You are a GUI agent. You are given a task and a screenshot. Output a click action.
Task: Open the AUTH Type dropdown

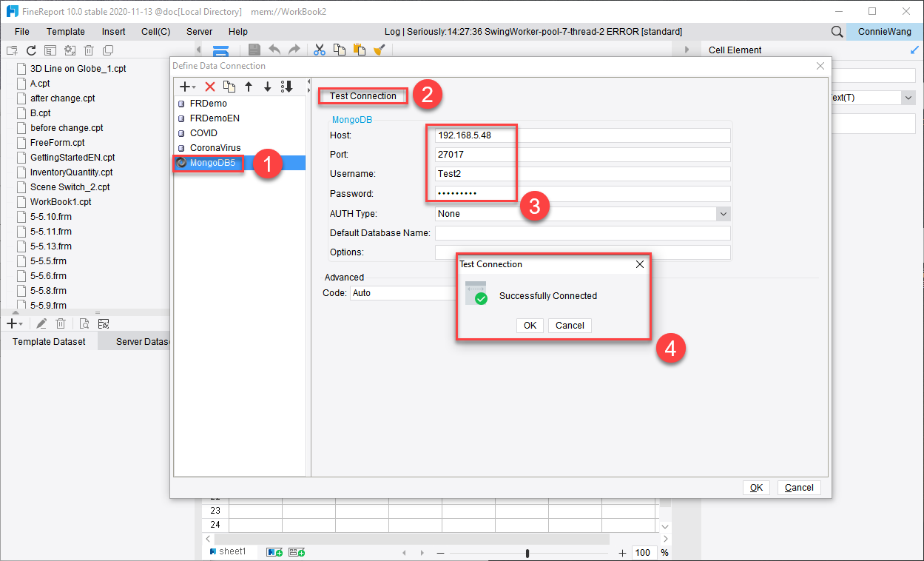[723, 213]
